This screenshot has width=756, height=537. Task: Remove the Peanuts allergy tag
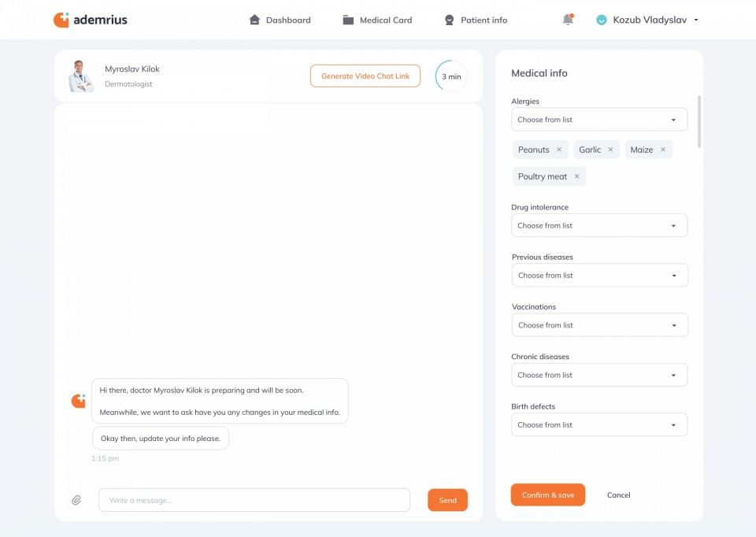pos(559,150)
